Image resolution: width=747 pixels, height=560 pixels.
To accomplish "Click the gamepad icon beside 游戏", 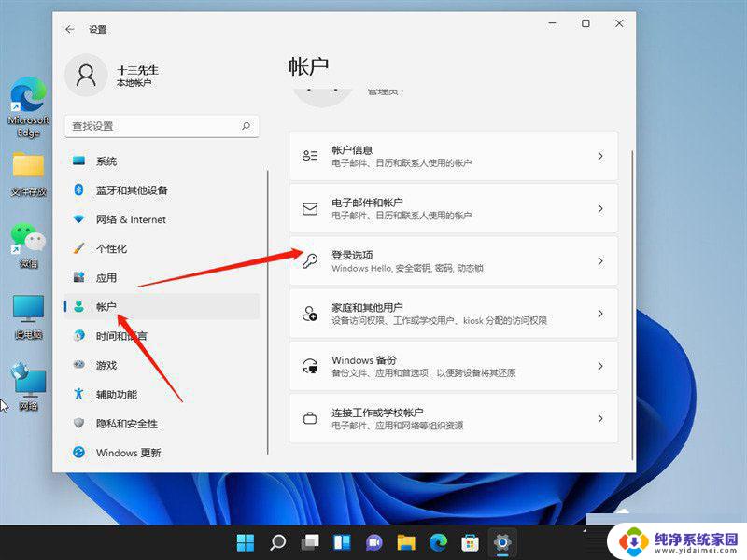I will [78, 365].
